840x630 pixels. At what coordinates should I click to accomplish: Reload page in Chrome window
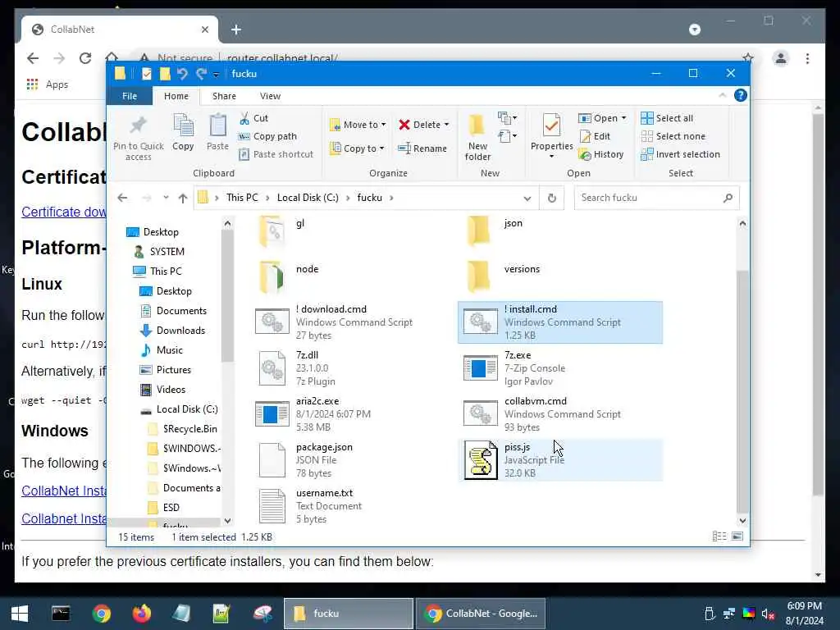pos(85,58)
